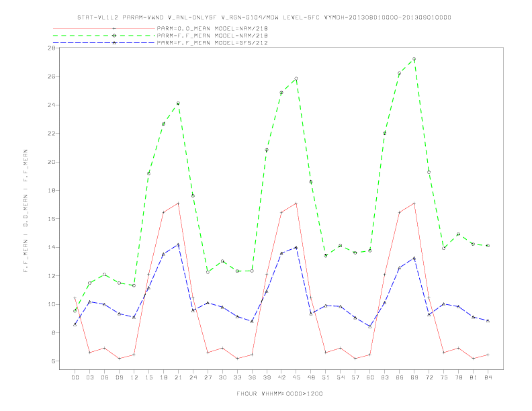Click x-axis tick label 51
The width and height of the screenshot is (532, 411).
[326, 377]
